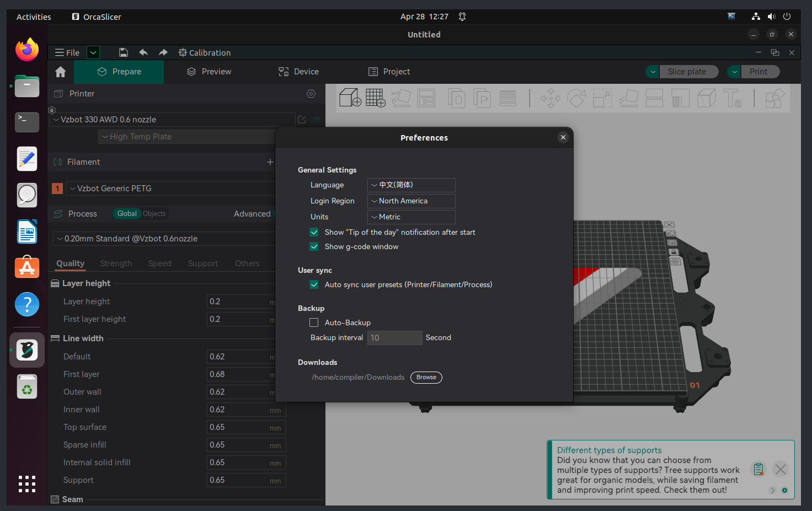Disable the Show g-code window option

click(x=314, y=246)
